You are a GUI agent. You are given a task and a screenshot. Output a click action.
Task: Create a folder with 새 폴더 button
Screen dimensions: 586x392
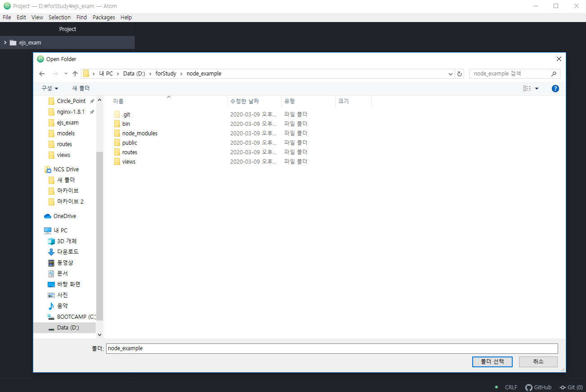pos(81,89)
